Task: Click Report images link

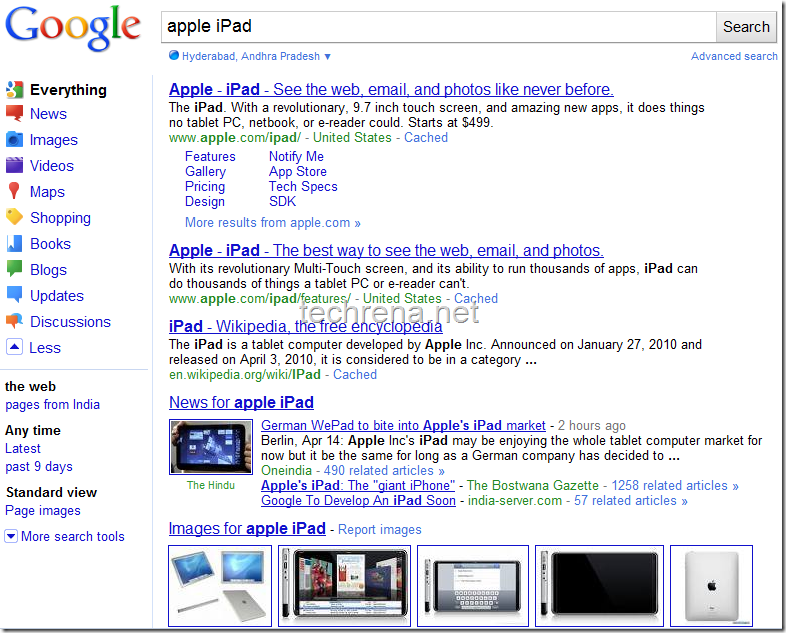Action: 379,530
